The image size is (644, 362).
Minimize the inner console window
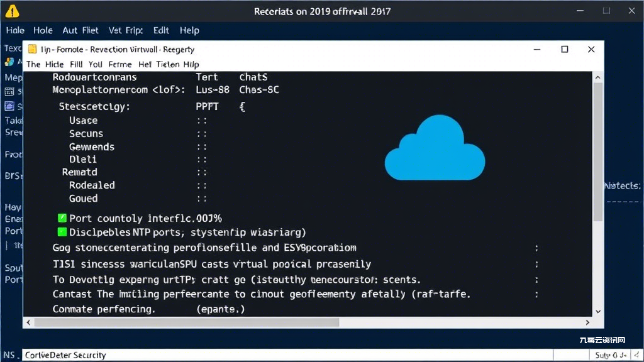pos(537,49)
